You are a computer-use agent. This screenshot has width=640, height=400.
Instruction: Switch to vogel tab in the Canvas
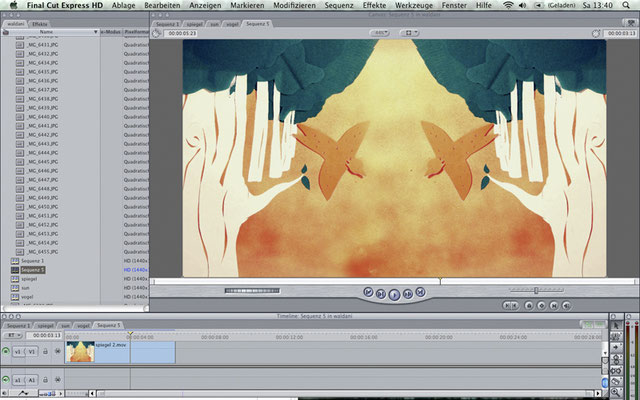coord(232,24)
